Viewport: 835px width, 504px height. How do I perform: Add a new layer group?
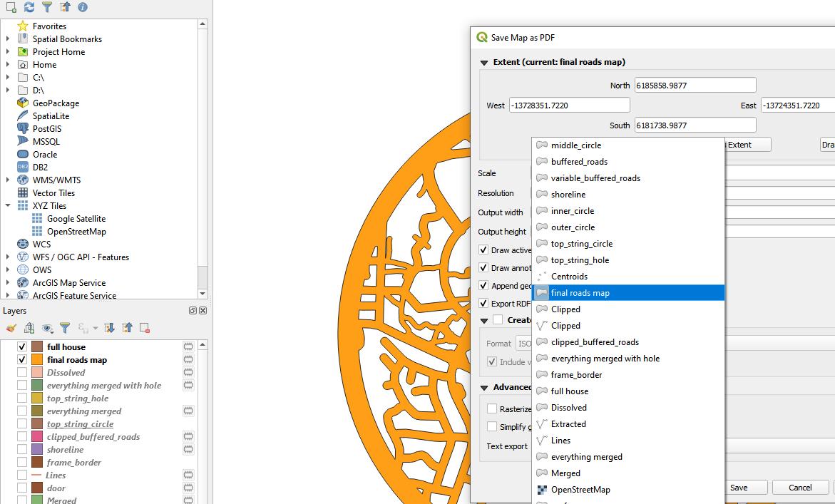[29, 328]
